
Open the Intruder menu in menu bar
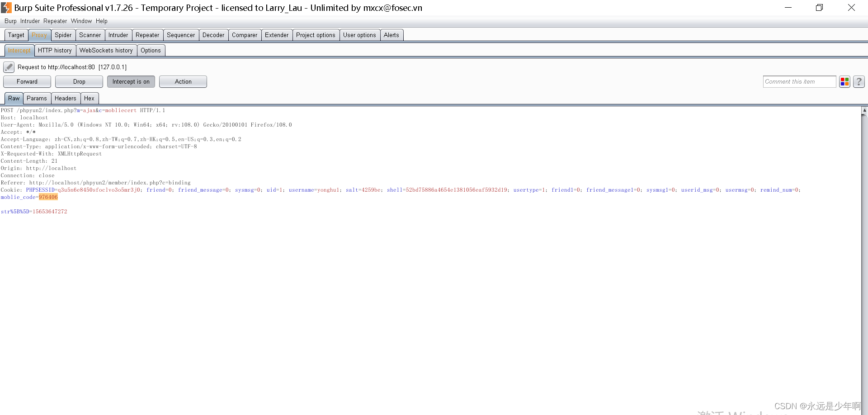30,21
